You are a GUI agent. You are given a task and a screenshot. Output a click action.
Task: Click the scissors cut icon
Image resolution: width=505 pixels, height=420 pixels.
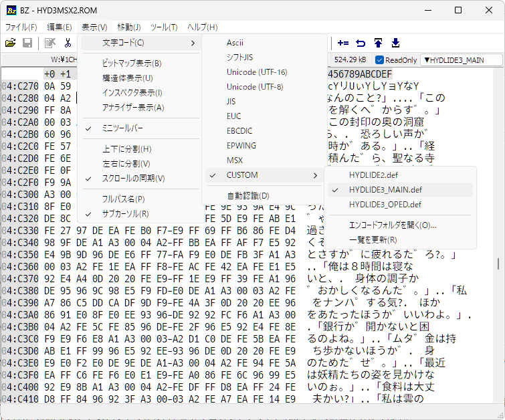(68, 43)
